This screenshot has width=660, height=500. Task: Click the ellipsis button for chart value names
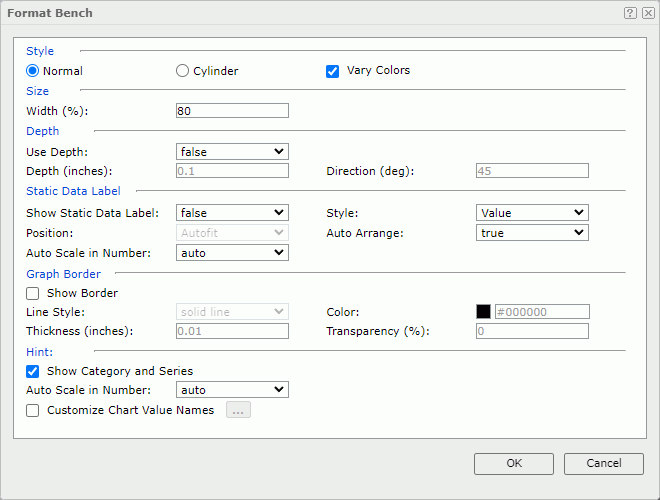[x=238, y=410]
